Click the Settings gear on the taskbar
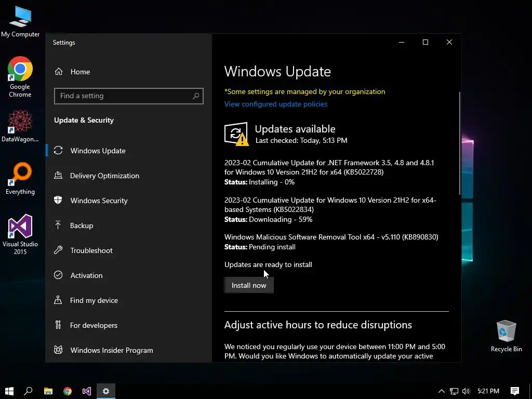 click(106, 391)
